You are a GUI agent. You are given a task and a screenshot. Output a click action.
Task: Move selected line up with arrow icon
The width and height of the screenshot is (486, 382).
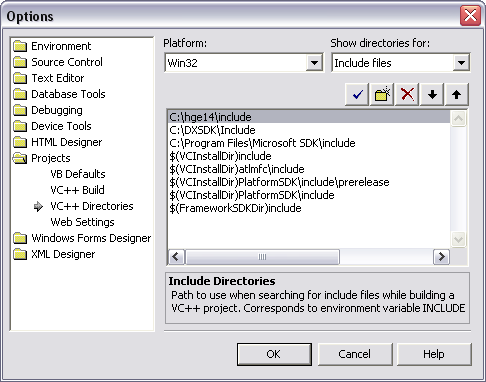tap(457, 95)
